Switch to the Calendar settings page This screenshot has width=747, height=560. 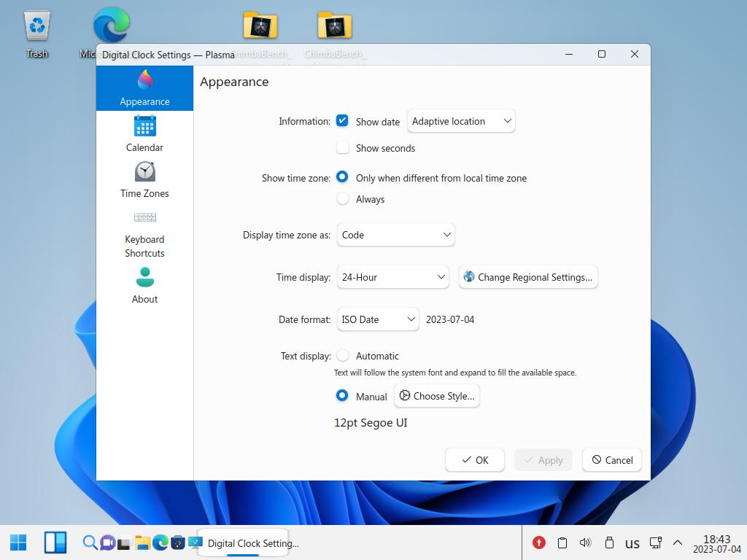pyautogui.click(x=144, y=134)
